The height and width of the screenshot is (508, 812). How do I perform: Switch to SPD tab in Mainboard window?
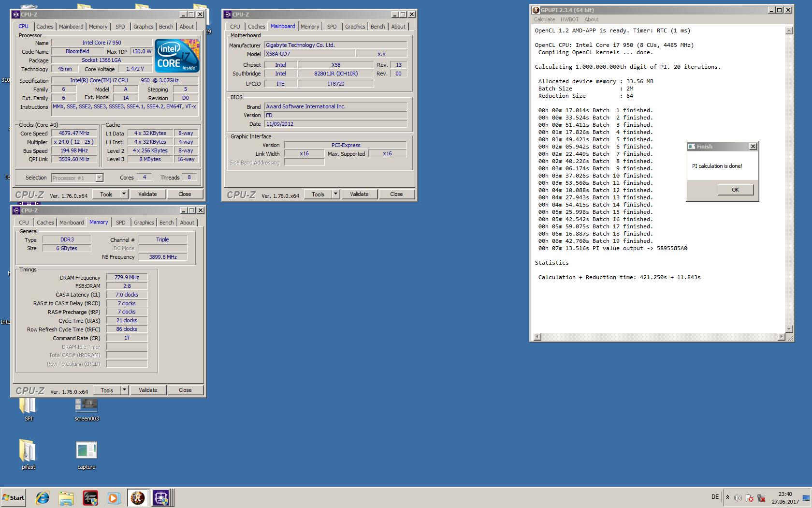pyautogui.click(x=332, y=27)
